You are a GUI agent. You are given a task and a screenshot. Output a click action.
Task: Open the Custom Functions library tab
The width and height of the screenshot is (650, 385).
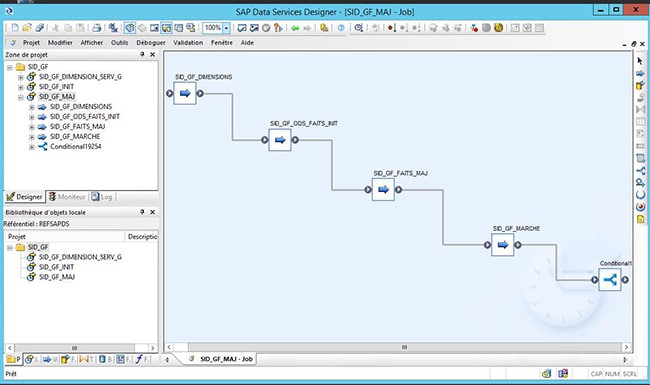pyautogui.click(x=142, y=359)
